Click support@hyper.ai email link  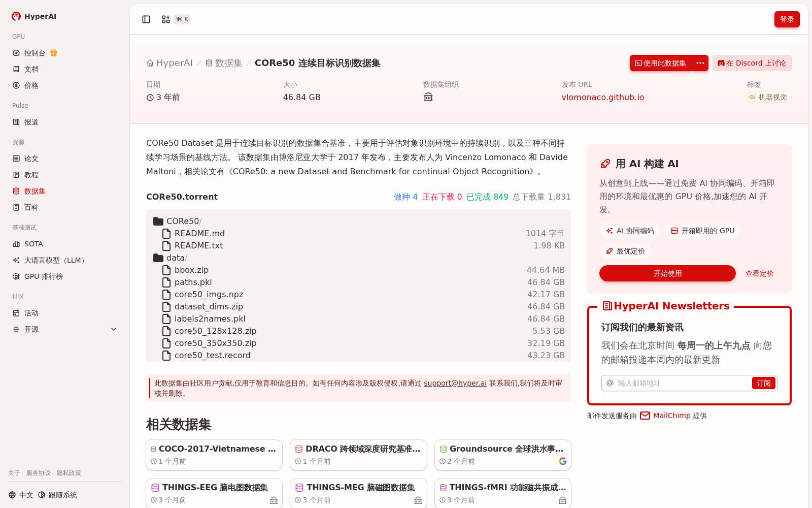tap(455, 383)
